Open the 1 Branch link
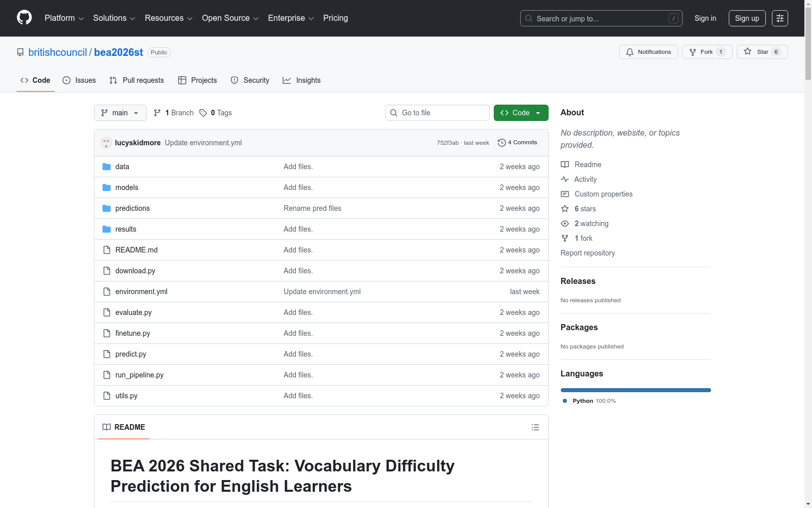The height and width of the screenshot is (508, 812). click(x=174, y=113)
